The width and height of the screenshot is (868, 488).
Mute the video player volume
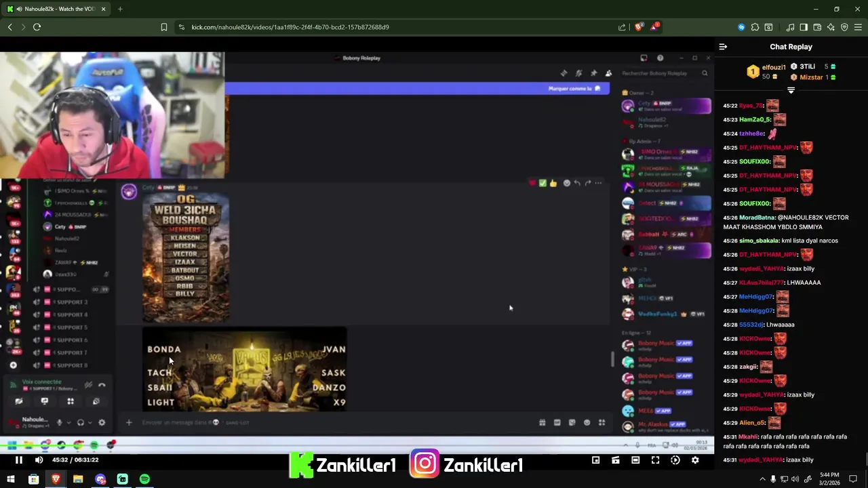[x=39, y=460]
